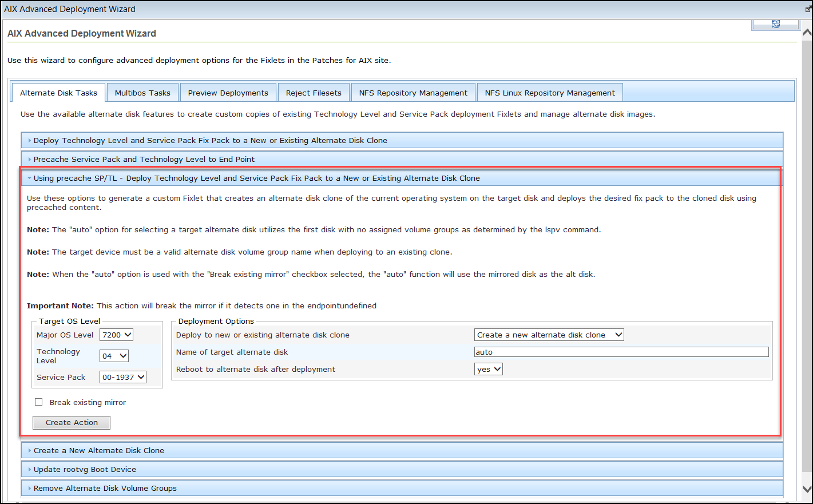Open Reboot to alternate disk dropdown

tap(489, 369)
